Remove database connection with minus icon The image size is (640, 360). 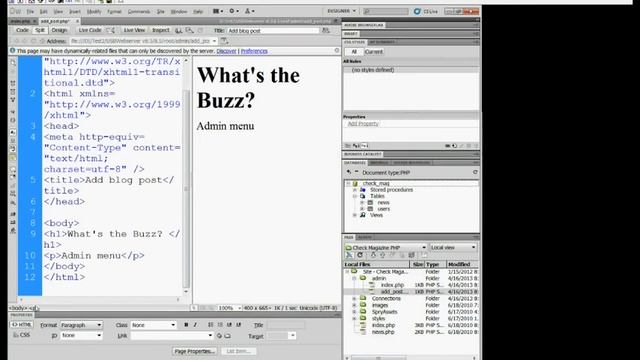point(356,172)
